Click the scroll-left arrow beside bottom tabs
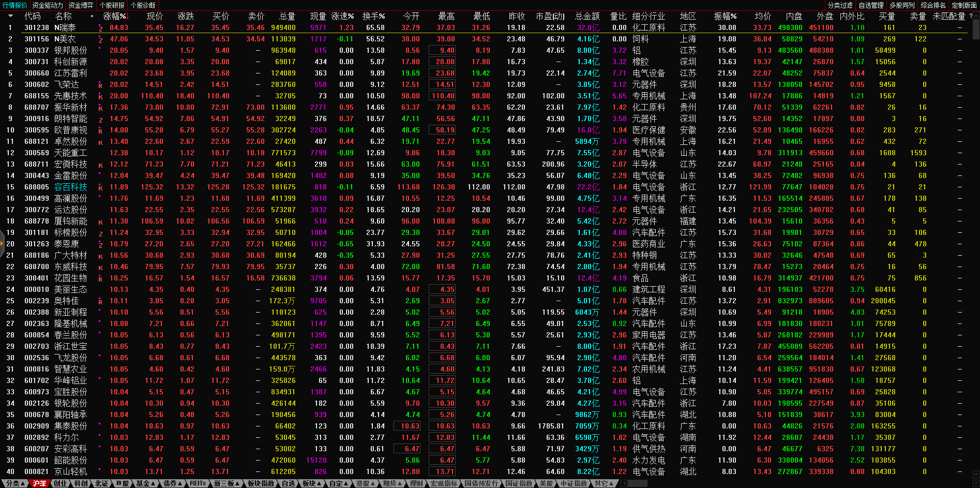The height and width of the screenshot is (488, 980). point(624,483)
